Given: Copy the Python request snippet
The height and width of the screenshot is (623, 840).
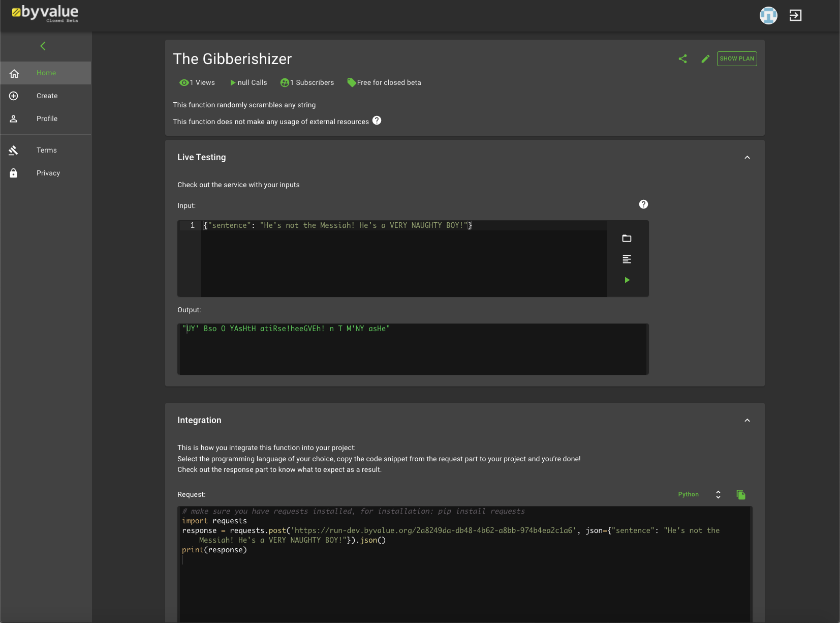Looking at the screenshot, I should (x=740, y=494).
